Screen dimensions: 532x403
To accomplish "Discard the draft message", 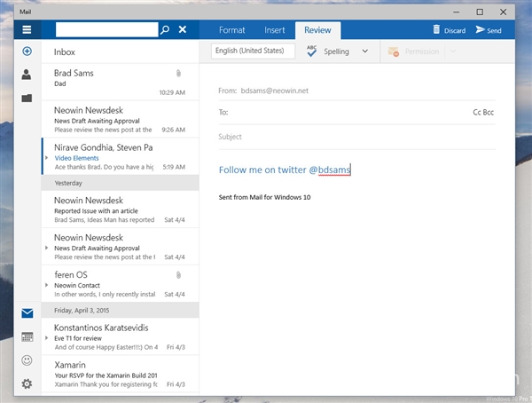I will (x=449, y=30).
